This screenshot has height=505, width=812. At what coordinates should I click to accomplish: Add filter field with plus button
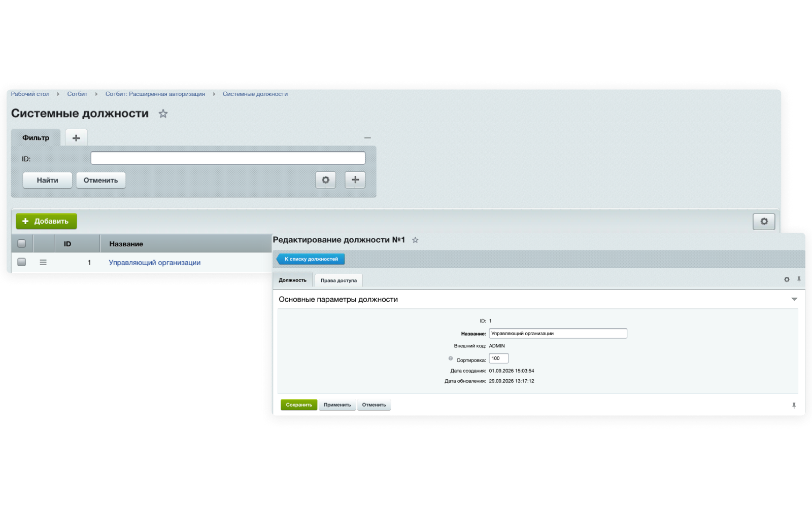click(355, 180)
